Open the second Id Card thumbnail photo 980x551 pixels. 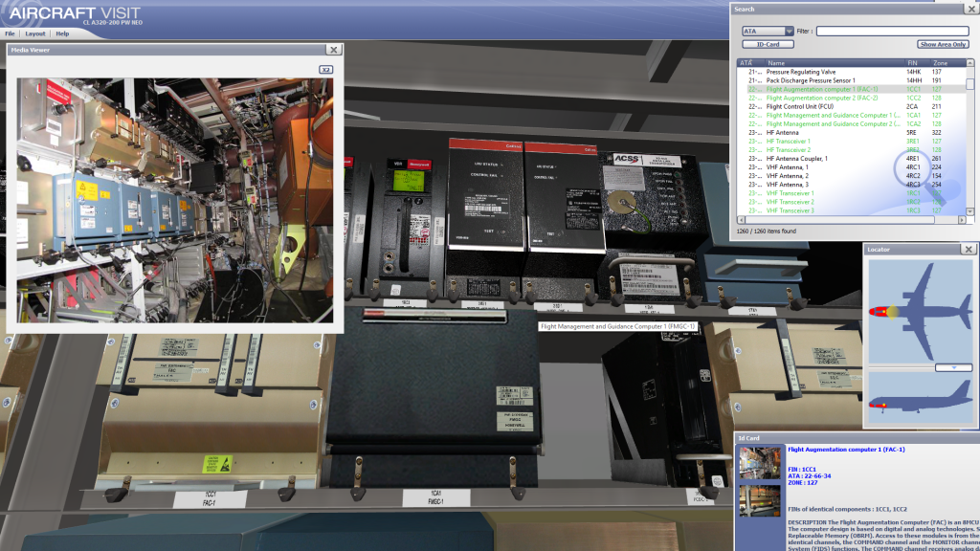(x=759, y=500)
